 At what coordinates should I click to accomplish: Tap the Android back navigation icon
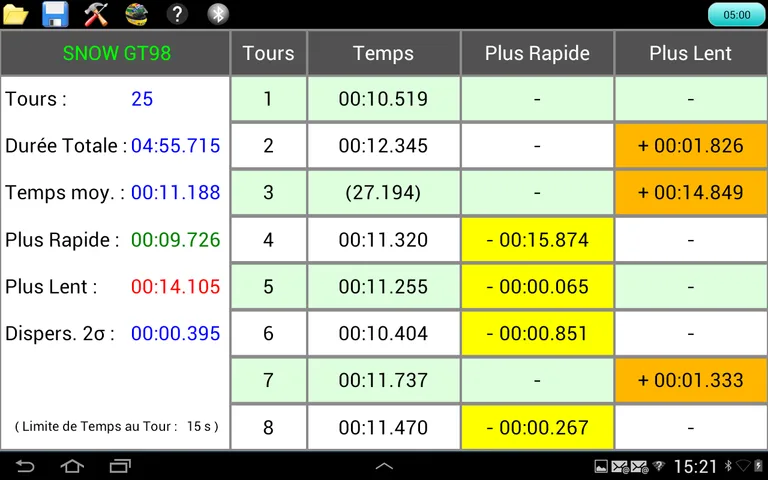[24, 466]
